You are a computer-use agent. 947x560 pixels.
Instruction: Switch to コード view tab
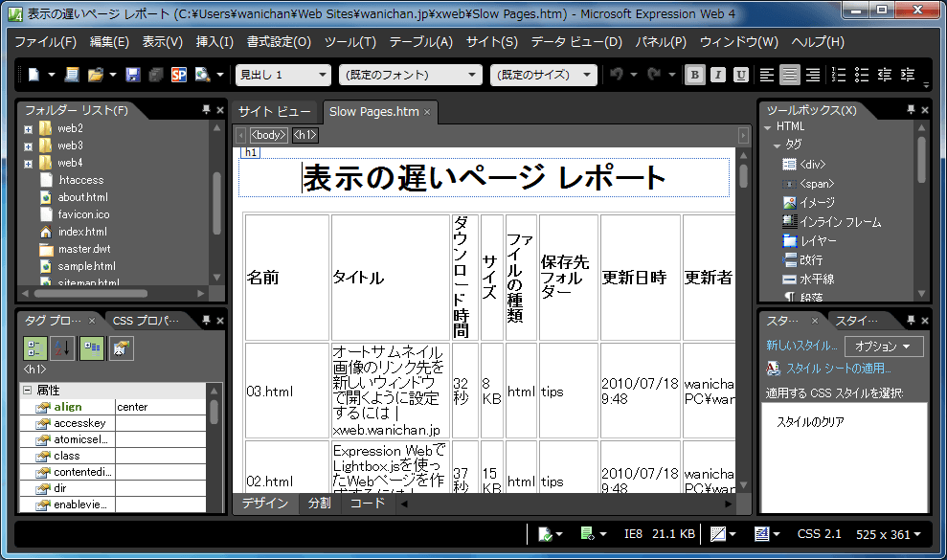pos(367,504)
